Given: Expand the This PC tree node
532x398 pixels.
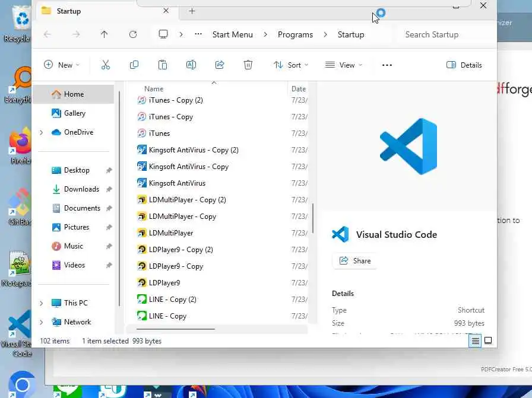Looking at the screenshot, I should (41, 303).
